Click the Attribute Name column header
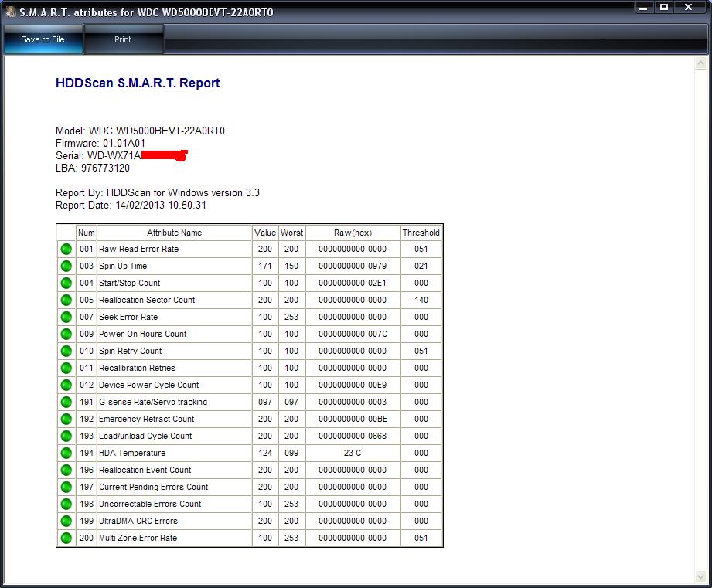This screenshot has height=588, width=712. (x=175, y=233)
